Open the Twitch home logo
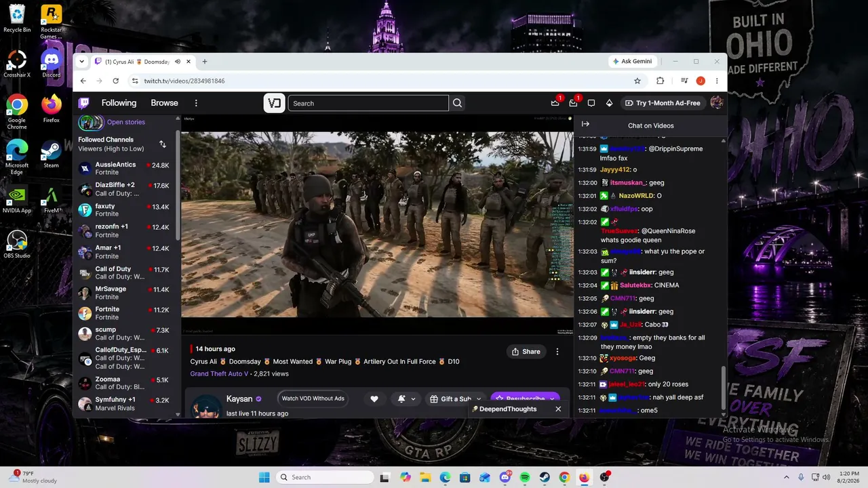The width and height of the screenshot is (868, 488). click(83, 103)
